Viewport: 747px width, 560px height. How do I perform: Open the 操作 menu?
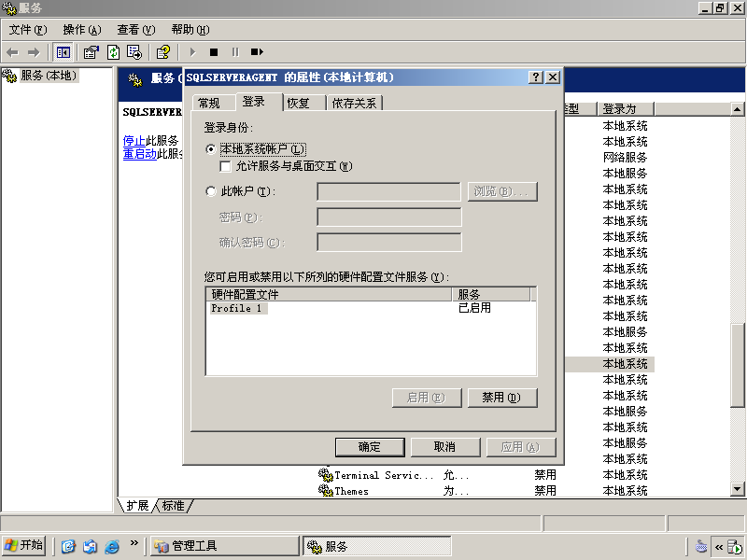point(82,30)
